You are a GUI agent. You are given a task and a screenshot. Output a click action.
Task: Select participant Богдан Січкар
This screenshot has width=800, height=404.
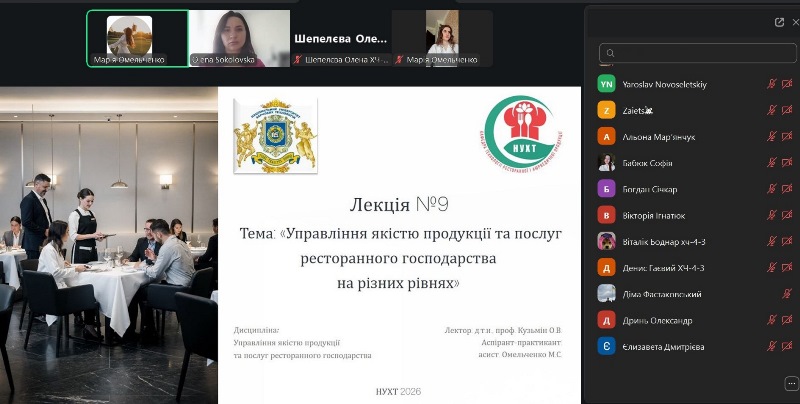tap(696, 189)
